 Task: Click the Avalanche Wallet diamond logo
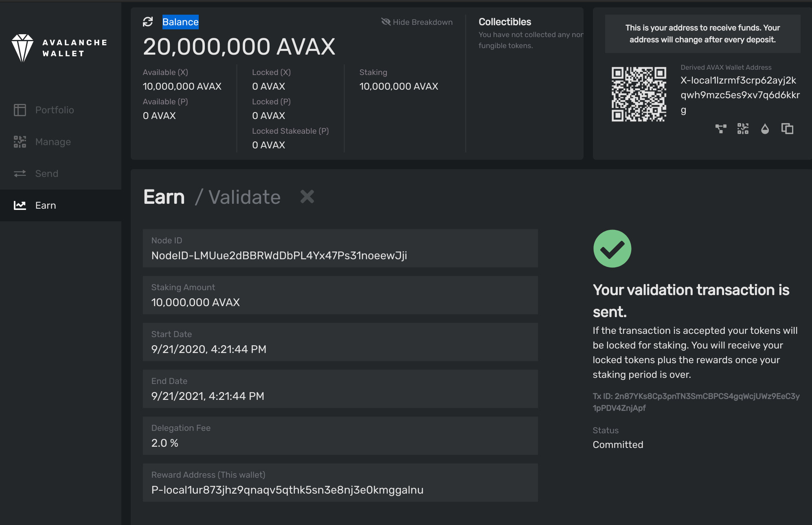pyautogui.click(x=22, y=48)
